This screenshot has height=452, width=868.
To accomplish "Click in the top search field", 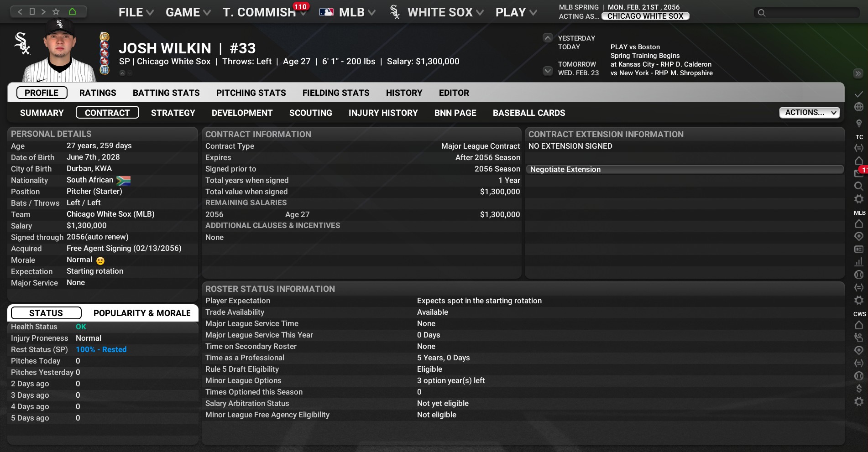I will tap(806, 13).
